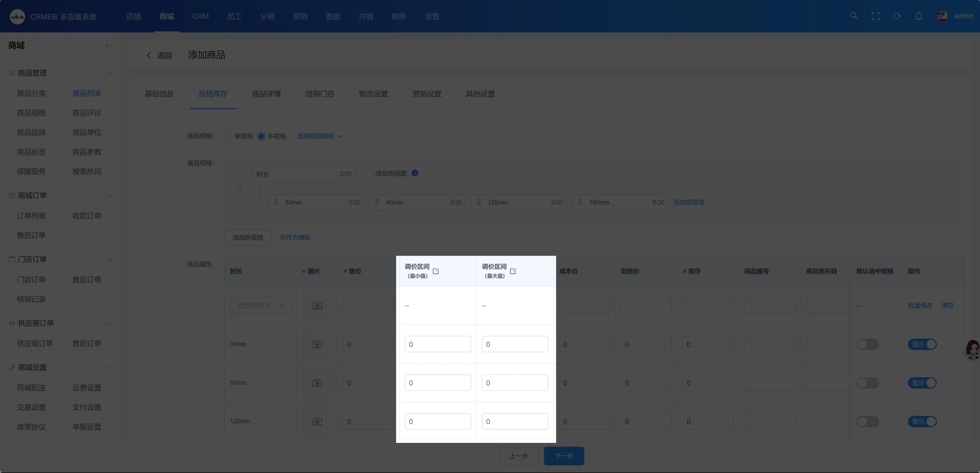Switch to the 物流设置 tab

coord(373,94)
